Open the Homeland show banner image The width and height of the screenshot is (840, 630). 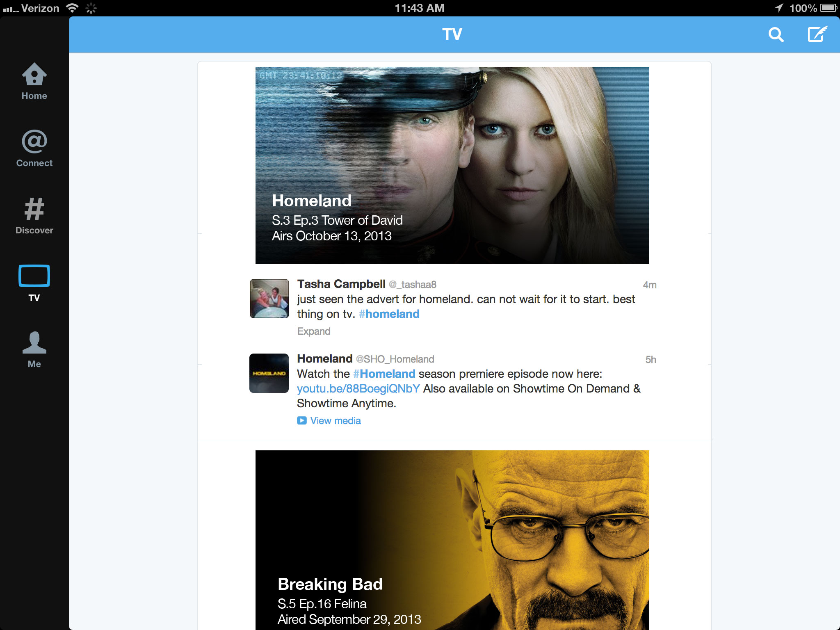[x=452, y=165]
